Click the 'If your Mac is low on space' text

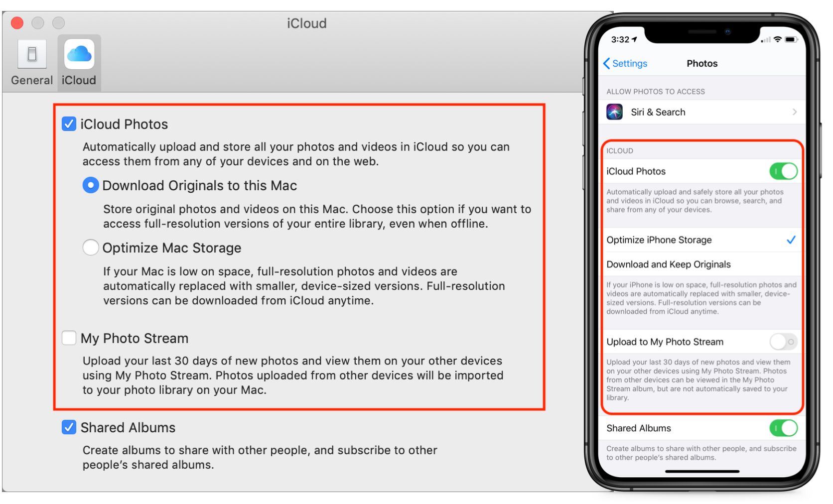coord(304,286)
